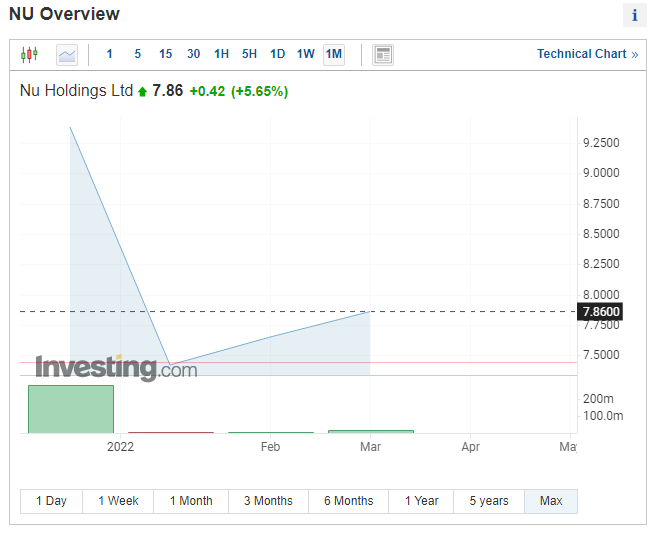
Task: Click the Feb axis label
Action: [x=270, y=447]
